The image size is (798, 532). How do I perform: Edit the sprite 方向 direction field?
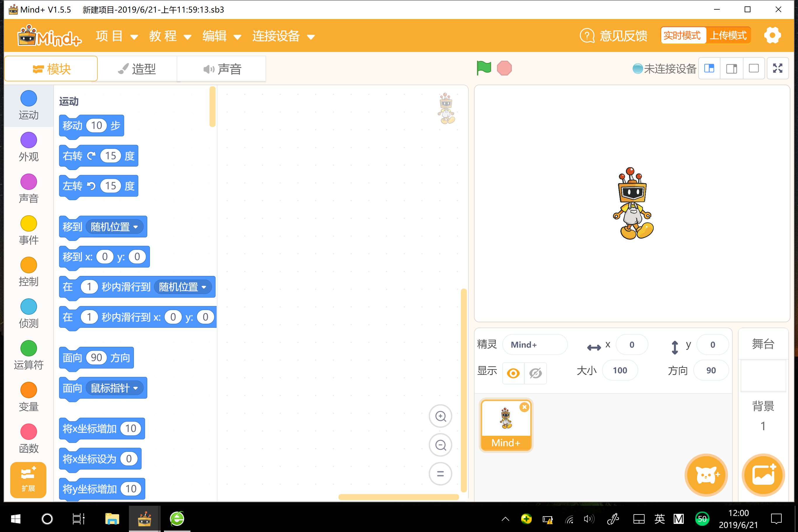click(x=711, y=370)
